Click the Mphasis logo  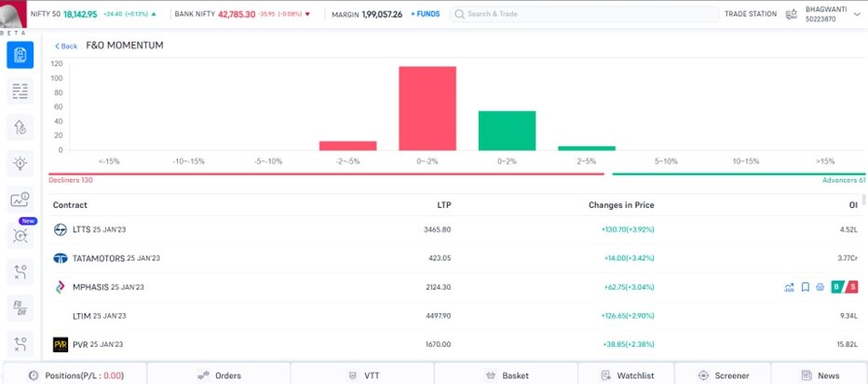(x=61, y=287)
